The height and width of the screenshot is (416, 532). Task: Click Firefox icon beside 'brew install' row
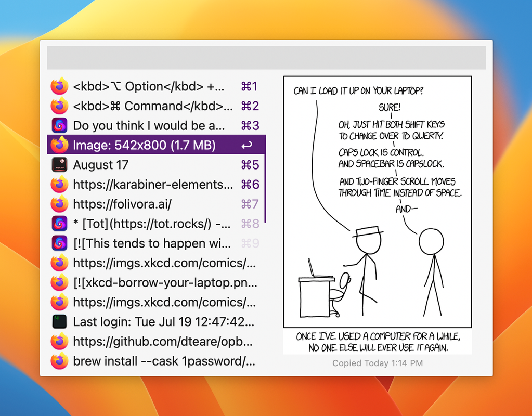59,361
